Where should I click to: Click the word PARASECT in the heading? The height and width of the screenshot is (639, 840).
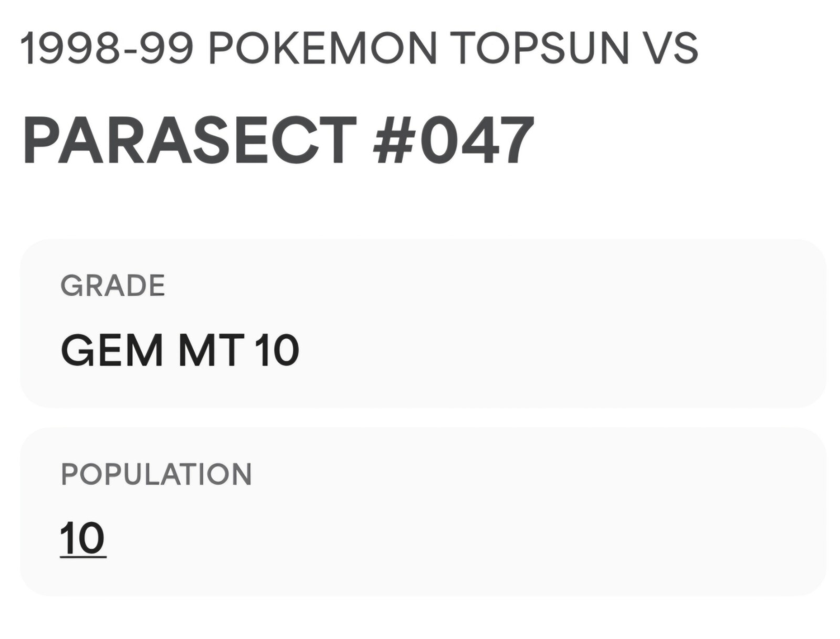[x=190, y=141]
